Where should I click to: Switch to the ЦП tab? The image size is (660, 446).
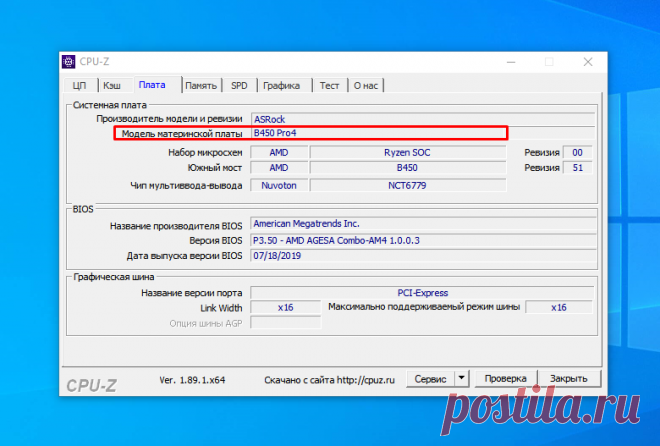tap(80, 86)
